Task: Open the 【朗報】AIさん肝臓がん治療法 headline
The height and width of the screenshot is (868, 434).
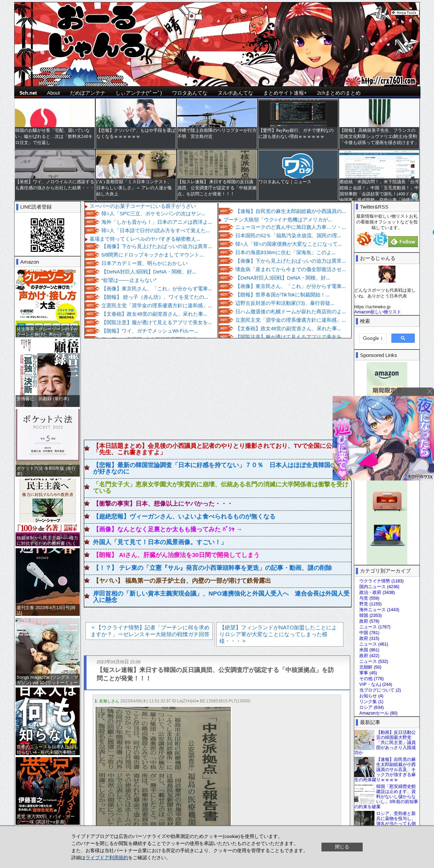Action: (x=176, y=555)
